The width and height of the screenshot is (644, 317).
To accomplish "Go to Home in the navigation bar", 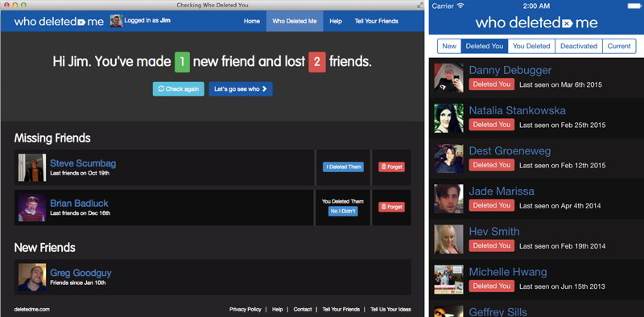I will pyautogui.click(x=252, y=22).
